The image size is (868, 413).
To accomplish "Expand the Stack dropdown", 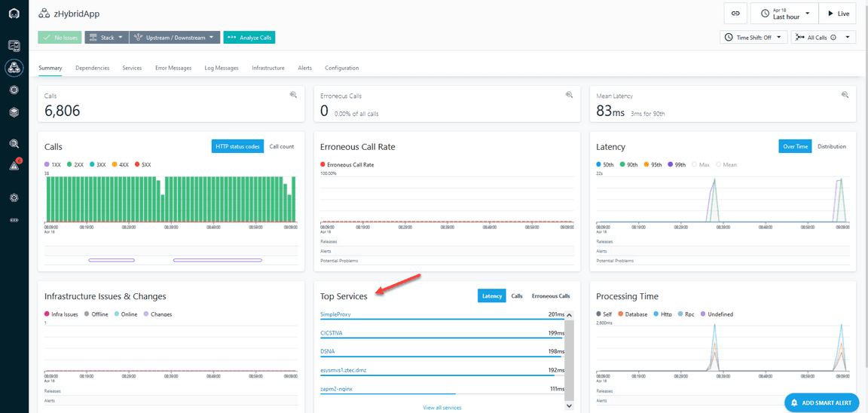I will click(105, 37).
